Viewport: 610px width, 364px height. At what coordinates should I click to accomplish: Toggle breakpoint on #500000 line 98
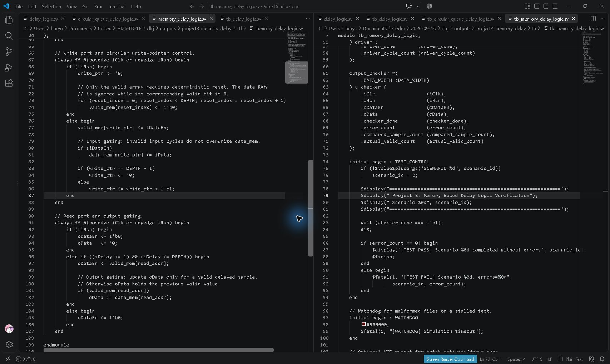pyautogui.click(x=318, y=324)
